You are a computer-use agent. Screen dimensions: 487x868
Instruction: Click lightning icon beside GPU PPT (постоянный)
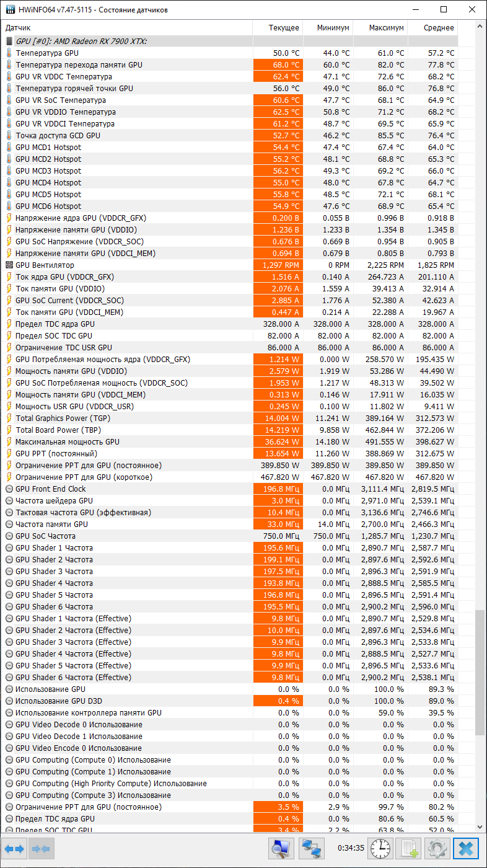pos(9,454)
